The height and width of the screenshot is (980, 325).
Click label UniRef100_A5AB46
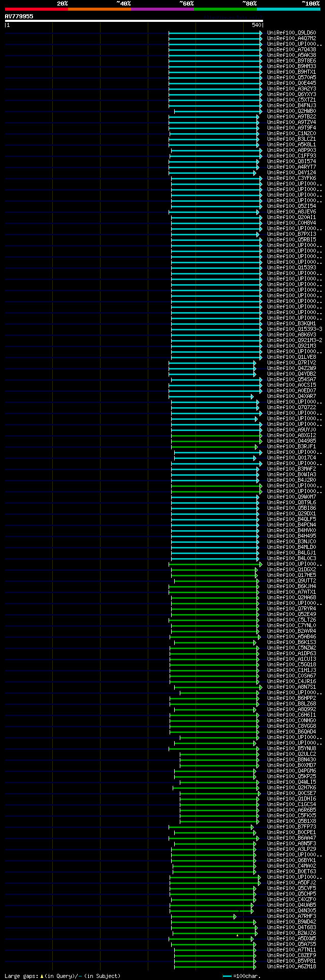(x=291, y=637)
